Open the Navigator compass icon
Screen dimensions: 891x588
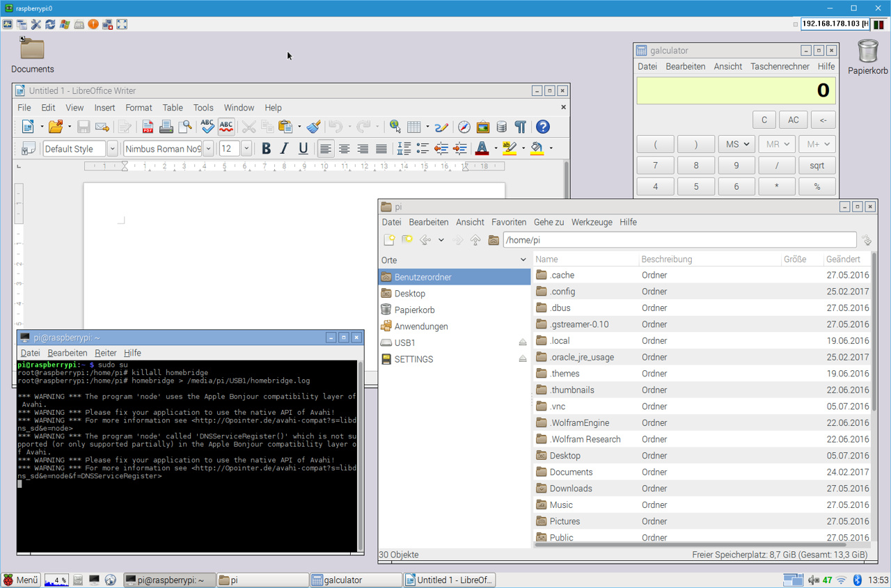click(464, 127)
